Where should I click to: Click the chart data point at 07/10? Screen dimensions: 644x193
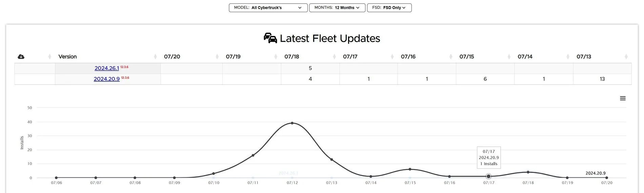click(214, 174)
